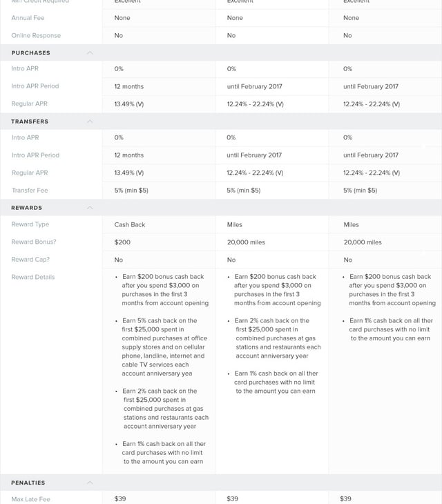Click the Online Response row label

pos(36,35)
